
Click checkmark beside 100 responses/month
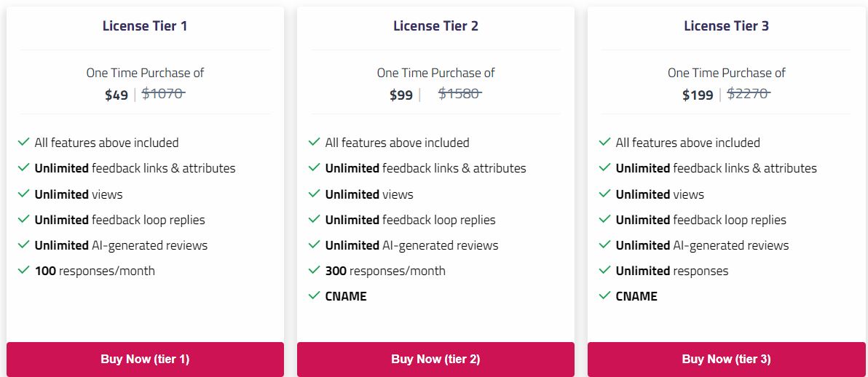24,270
